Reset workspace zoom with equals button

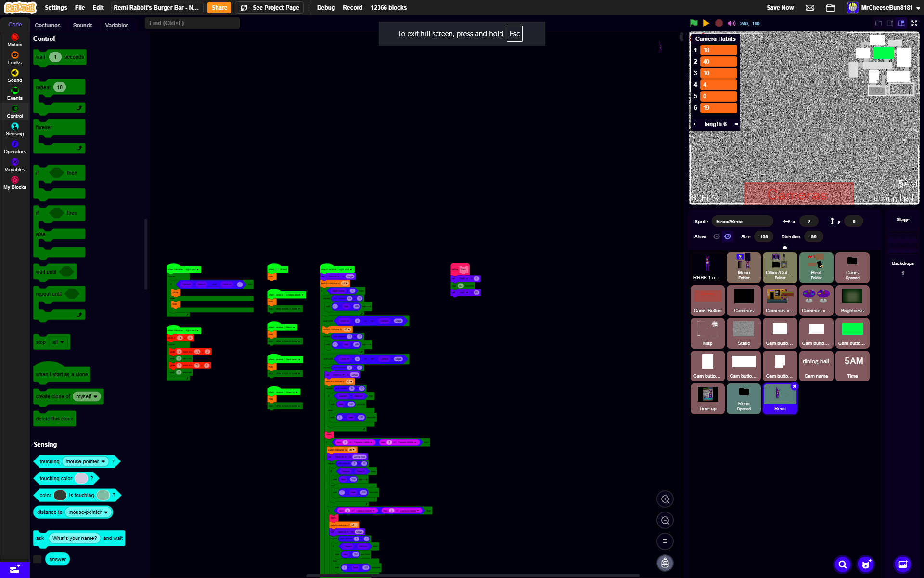pos(665,541)
